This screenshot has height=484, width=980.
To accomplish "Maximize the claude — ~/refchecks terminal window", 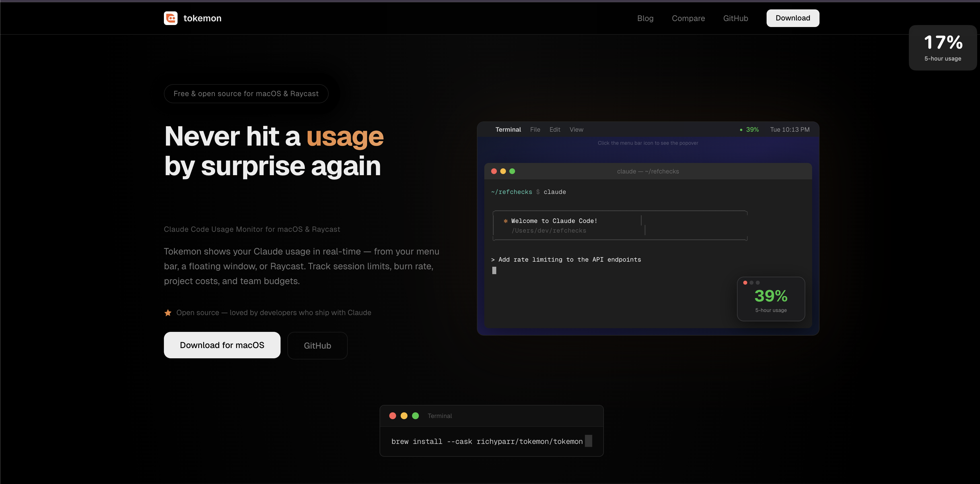I will coord(512,171).
